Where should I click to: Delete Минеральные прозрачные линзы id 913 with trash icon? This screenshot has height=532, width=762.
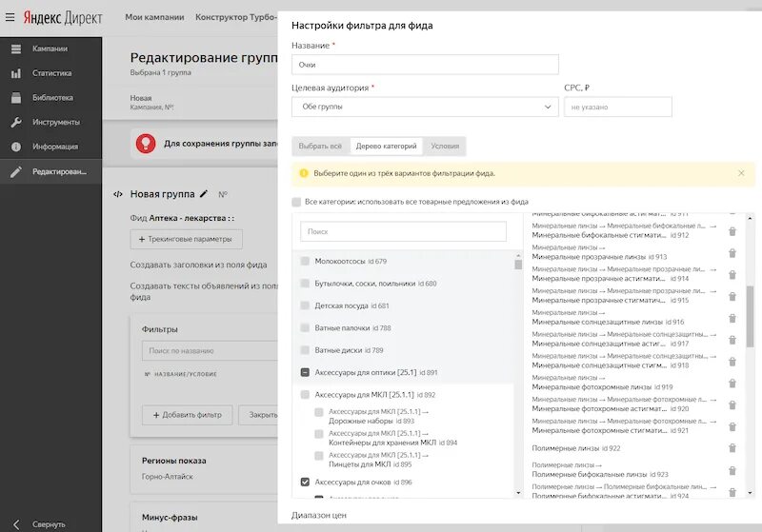coord(732,252)
